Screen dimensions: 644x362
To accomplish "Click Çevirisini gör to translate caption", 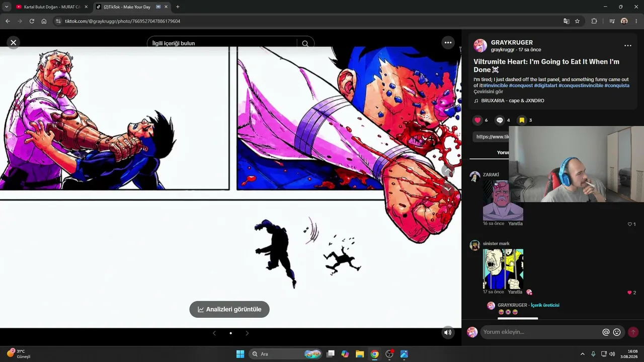I will tap(488, 92).
